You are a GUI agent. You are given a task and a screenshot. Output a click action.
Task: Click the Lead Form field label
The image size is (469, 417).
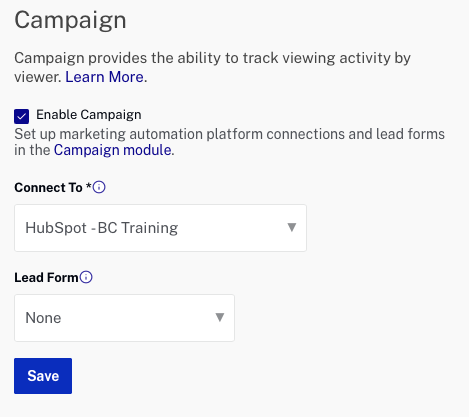46,277
